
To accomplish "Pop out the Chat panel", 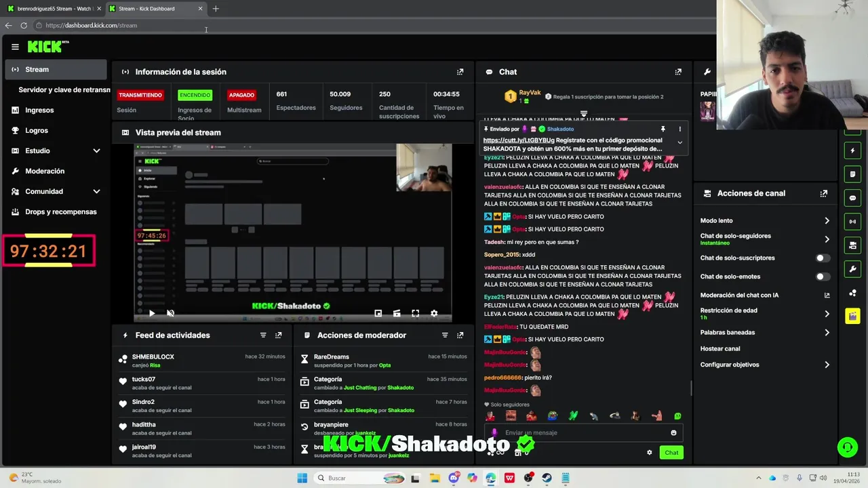I will point(678,72).
